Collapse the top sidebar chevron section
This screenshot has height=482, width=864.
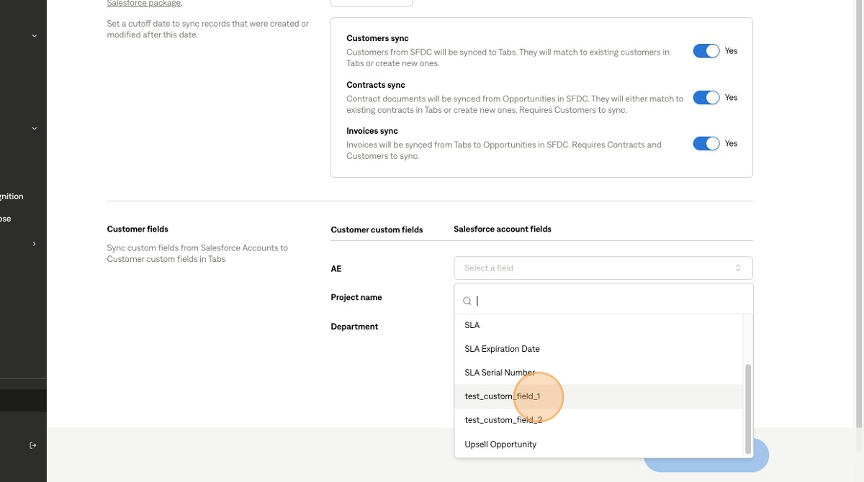(x=34, y=36)
